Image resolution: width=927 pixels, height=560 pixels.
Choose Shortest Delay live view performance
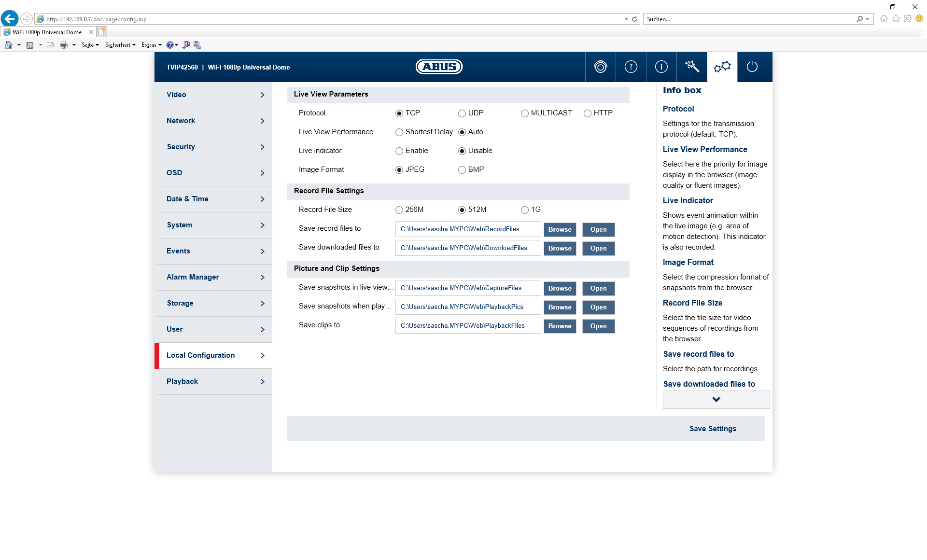coord(399,132)
